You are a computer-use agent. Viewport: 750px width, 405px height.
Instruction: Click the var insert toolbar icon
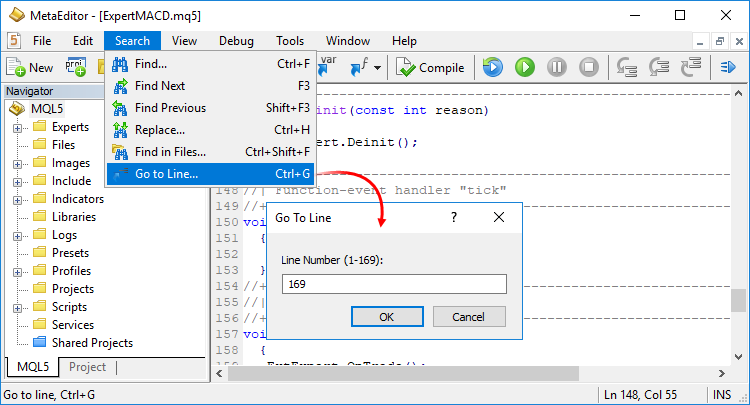pos(327,66)
